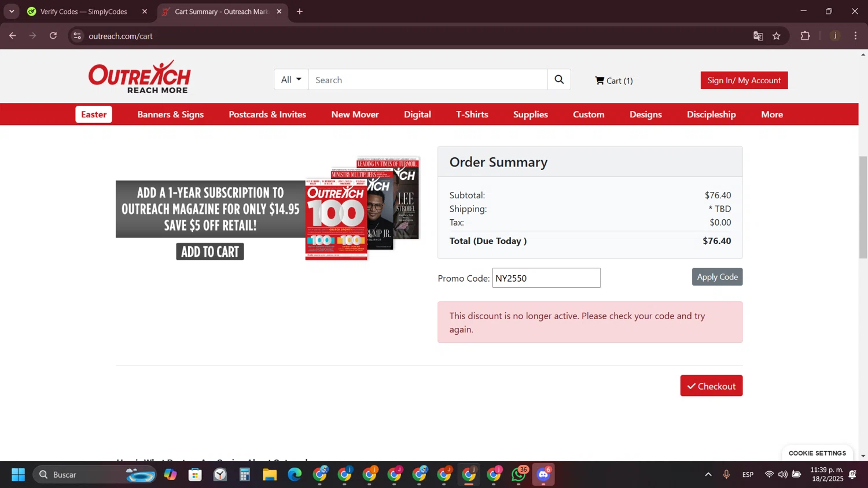Open Postcards & Invites menu
Viewport: 868px width, 488px height.
click(x=267, y=114)
